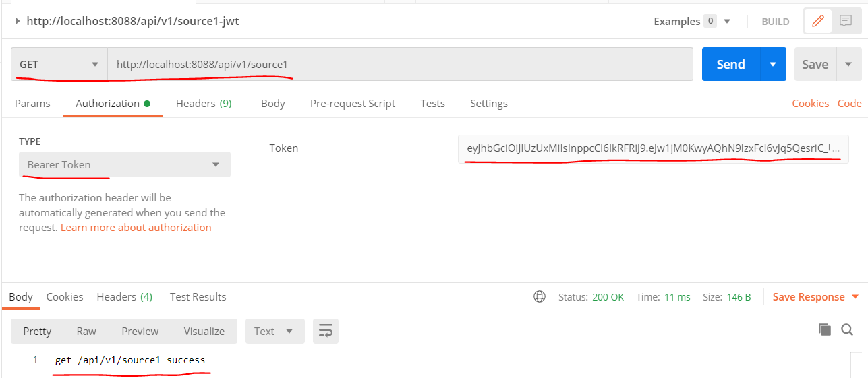
Task: Click the Learn more about authorization link
Action: (136, 228)
